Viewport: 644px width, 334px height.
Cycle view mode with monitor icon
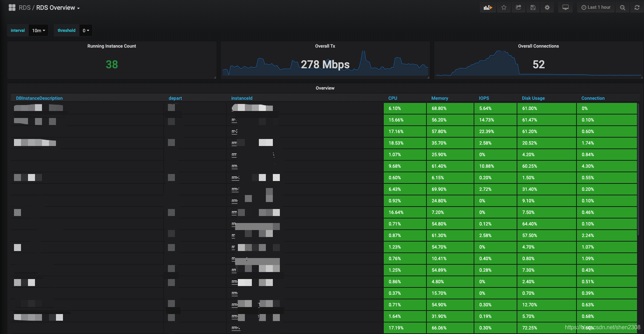tap(565, 7)
